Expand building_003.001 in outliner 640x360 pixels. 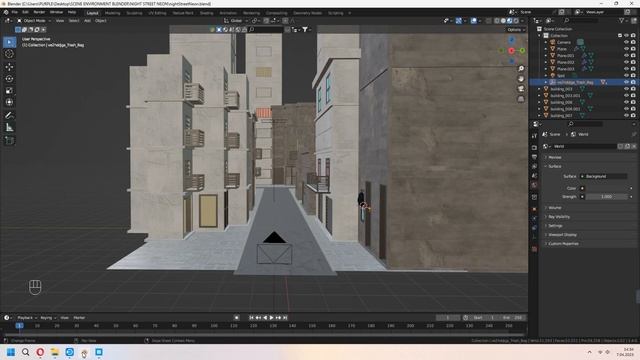(x=539, y=96)
